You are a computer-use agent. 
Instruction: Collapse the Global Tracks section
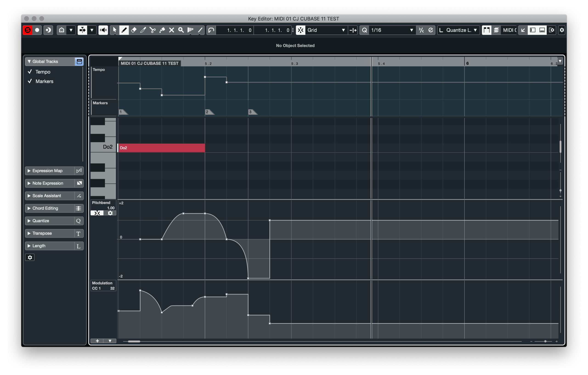29,62
